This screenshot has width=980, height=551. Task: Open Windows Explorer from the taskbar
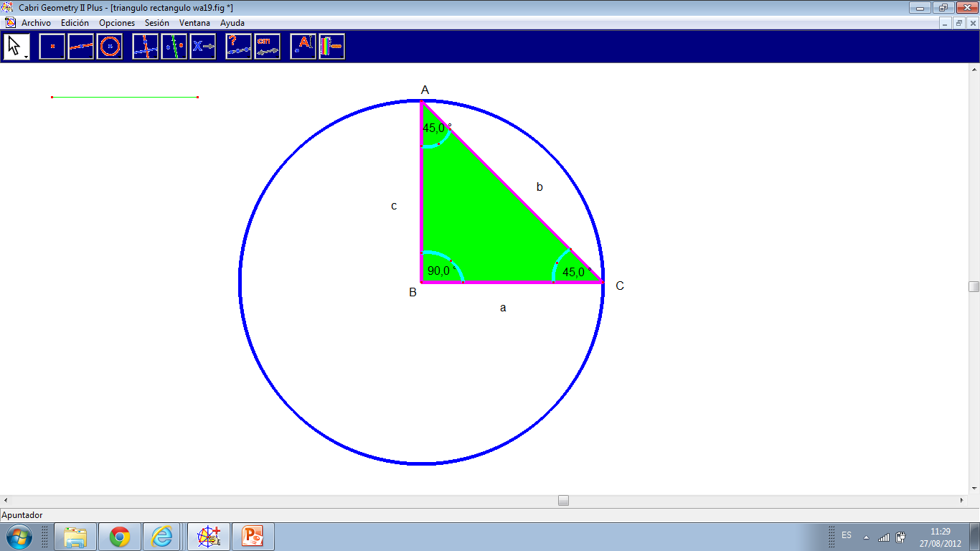pos(75,537)
